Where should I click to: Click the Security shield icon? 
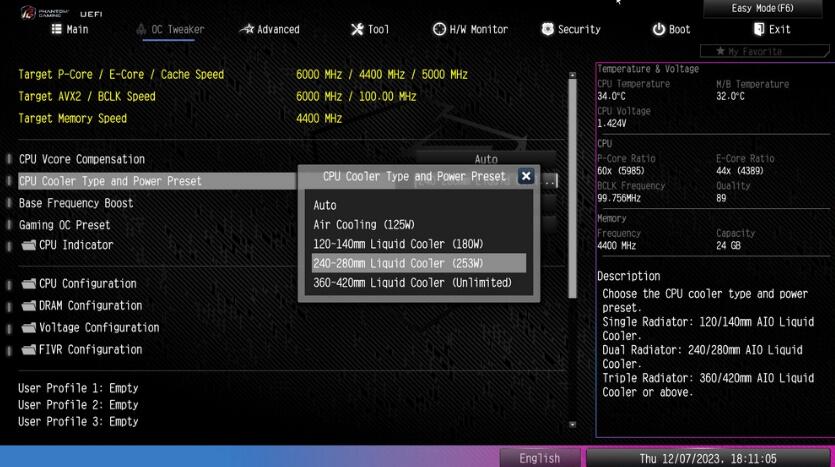tap(547, 29)
